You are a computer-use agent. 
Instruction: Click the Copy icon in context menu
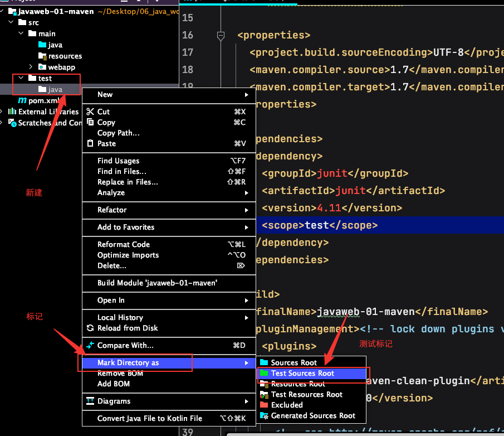(x=90, y=122)
